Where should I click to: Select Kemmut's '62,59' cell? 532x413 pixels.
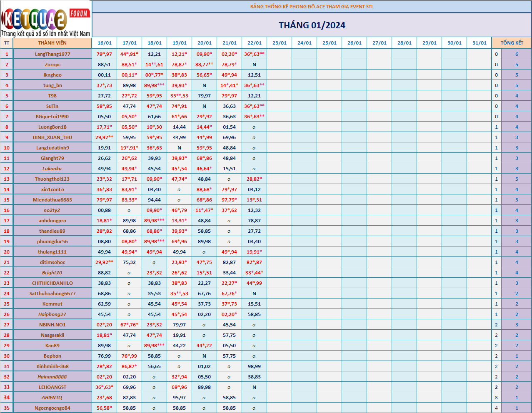[x=105, y=304]
